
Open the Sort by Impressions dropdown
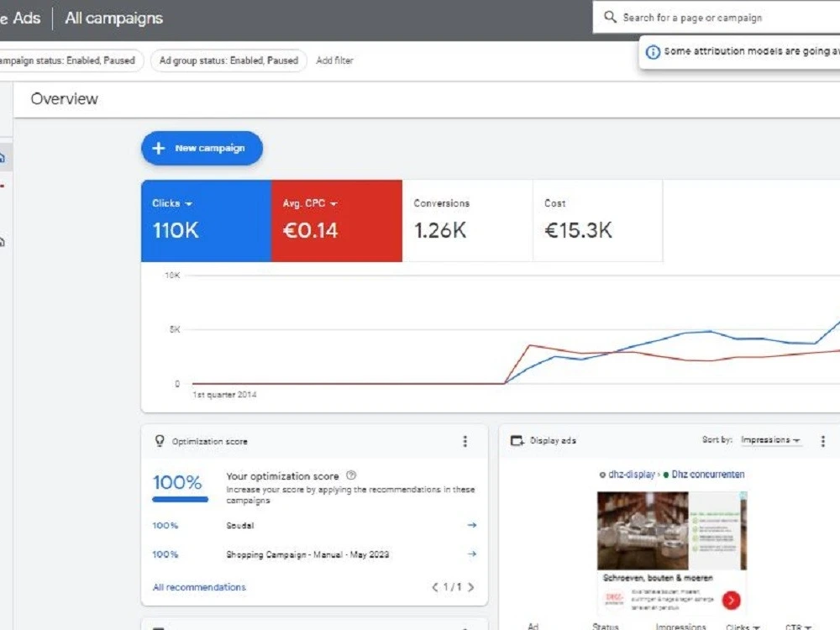(770, 440)
